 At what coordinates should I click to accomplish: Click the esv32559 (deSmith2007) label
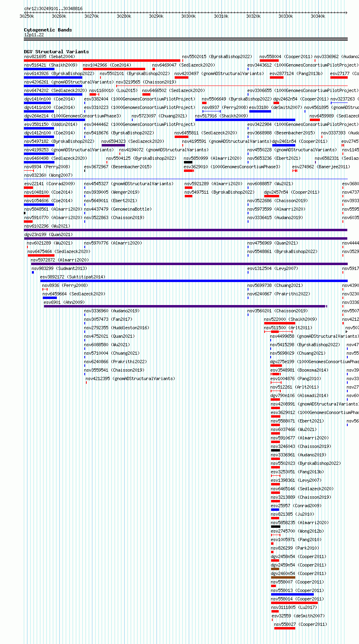coord(298,616)
